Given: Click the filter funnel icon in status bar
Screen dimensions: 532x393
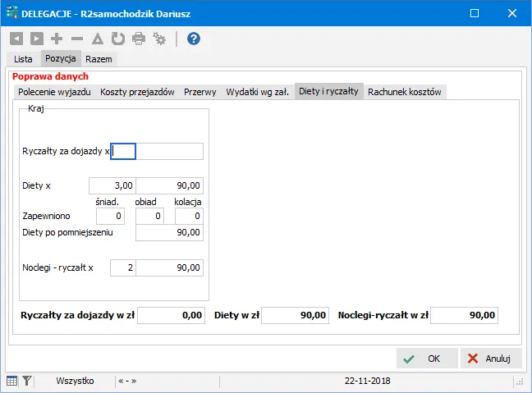Looking at the screenshot, I should pos(26,381).
